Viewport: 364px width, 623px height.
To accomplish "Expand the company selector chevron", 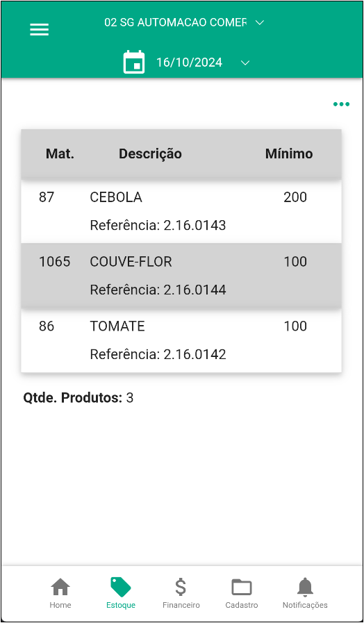I will 260,23.
